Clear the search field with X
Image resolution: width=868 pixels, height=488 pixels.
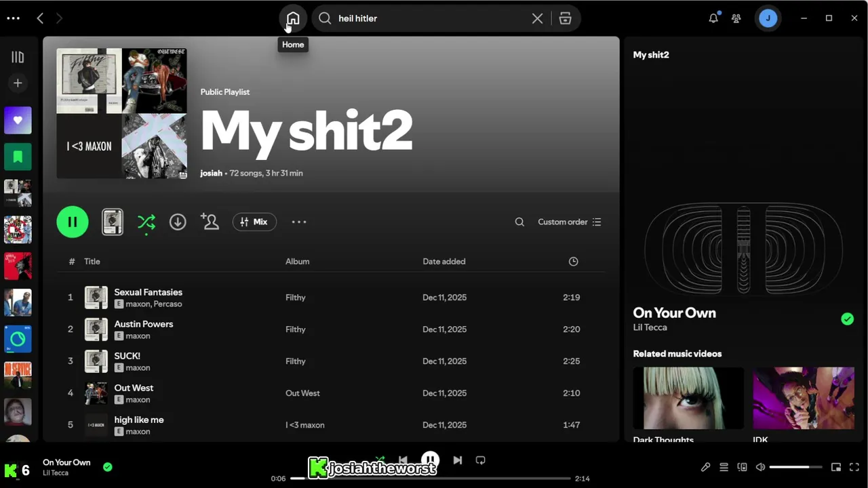tap(537, 18)
